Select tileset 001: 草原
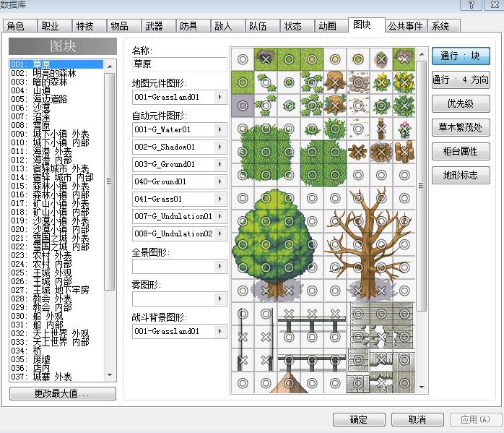Viewport: 504px width, 433px height. pos(56,64)
